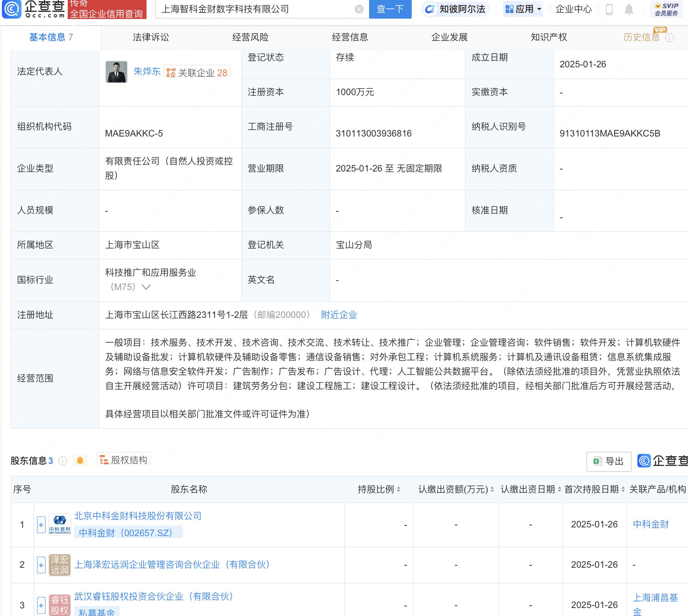This screenshot has height=616, width=688.
Task: Export shareholder list via 导出
Action: pyautogui.click(x=609, y=461)
